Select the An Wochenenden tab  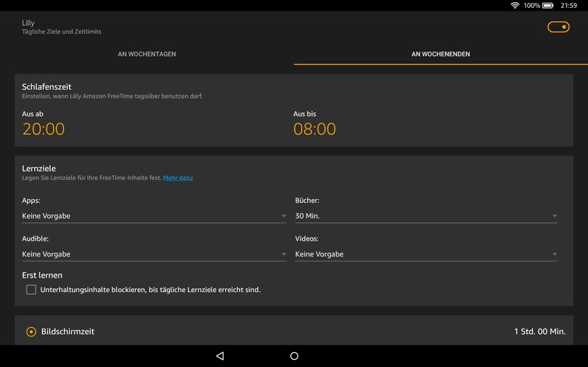440,54
